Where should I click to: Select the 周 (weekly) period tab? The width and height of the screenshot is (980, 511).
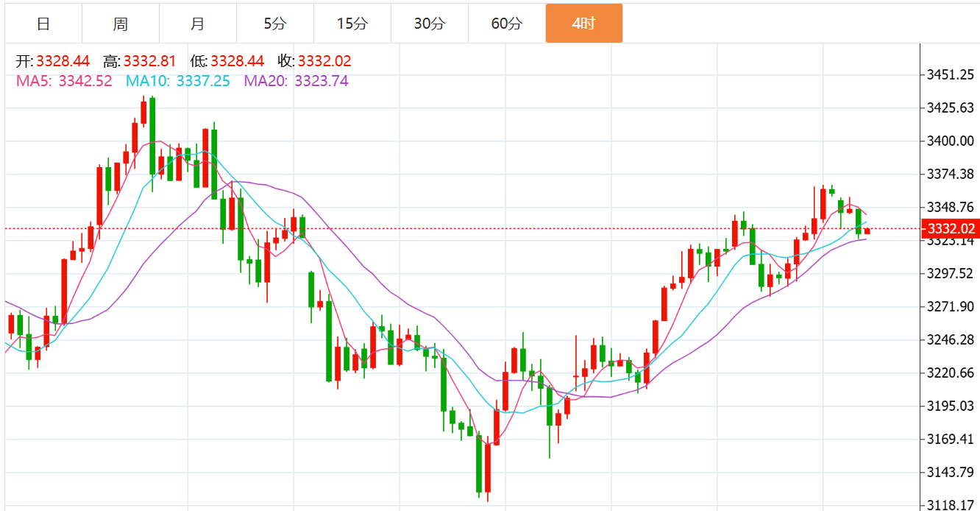pos(121,24)
